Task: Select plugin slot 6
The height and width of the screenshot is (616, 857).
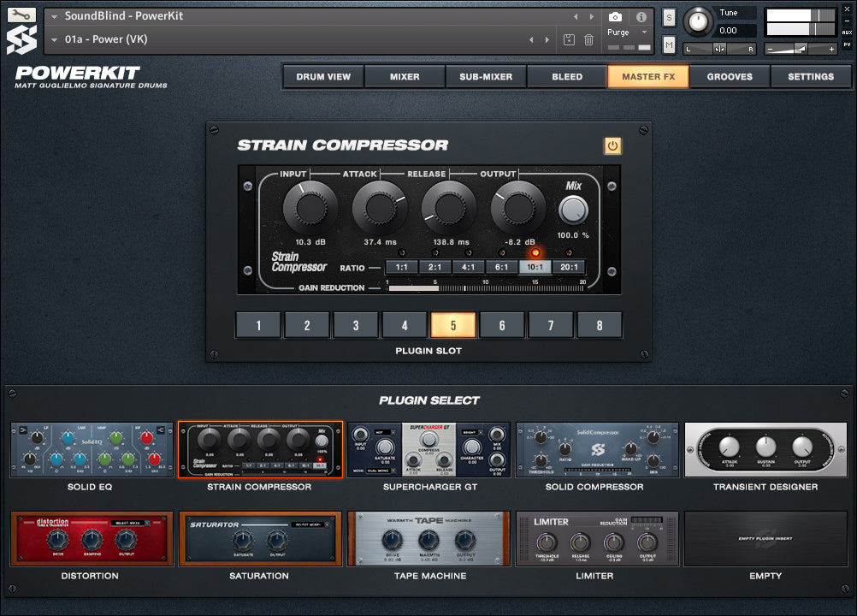Action: [x=502, y=325]
